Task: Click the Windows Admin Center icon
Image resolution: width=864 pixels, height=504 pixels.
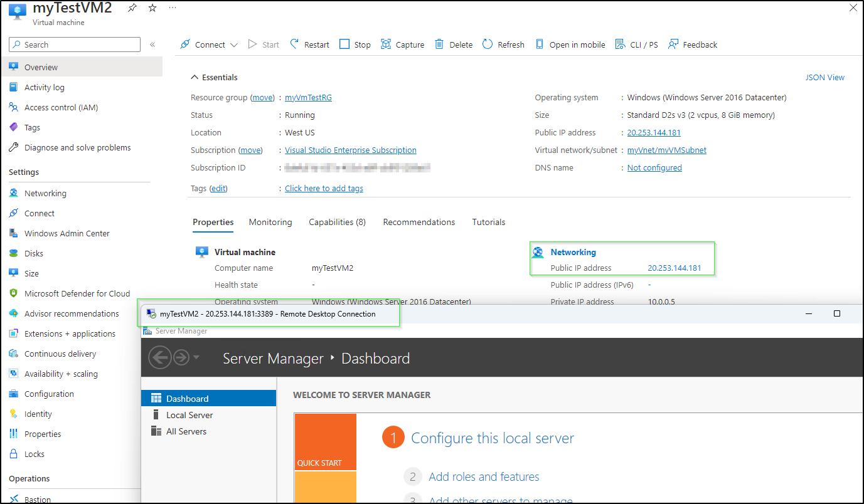Action: click(x=13, y=233)
